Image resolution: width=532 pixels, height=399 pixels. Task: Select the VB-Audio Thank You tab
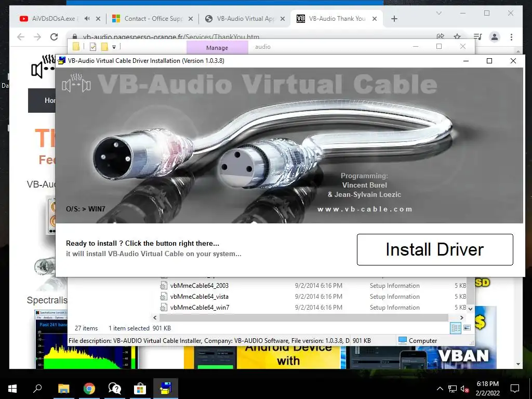332,19
